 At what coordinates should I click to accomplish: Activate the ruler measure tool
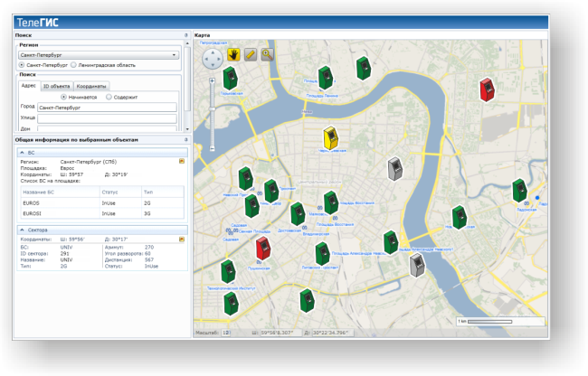[x=251, y=55]
